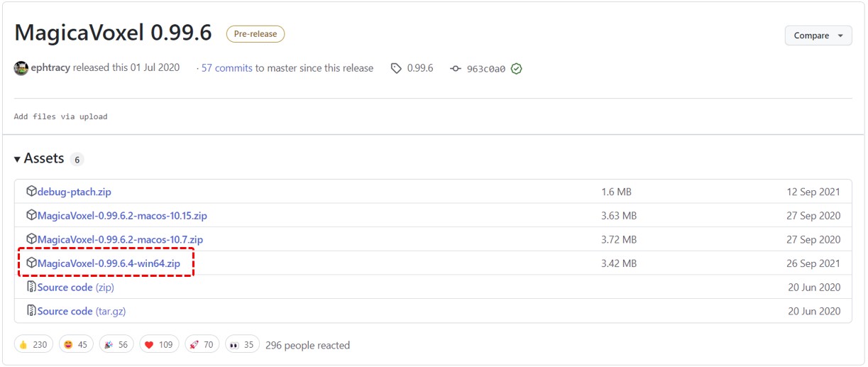The image size is (868, 367).
Task: Click the tag icon beside 0.99.6
Action: click(396, 68)
